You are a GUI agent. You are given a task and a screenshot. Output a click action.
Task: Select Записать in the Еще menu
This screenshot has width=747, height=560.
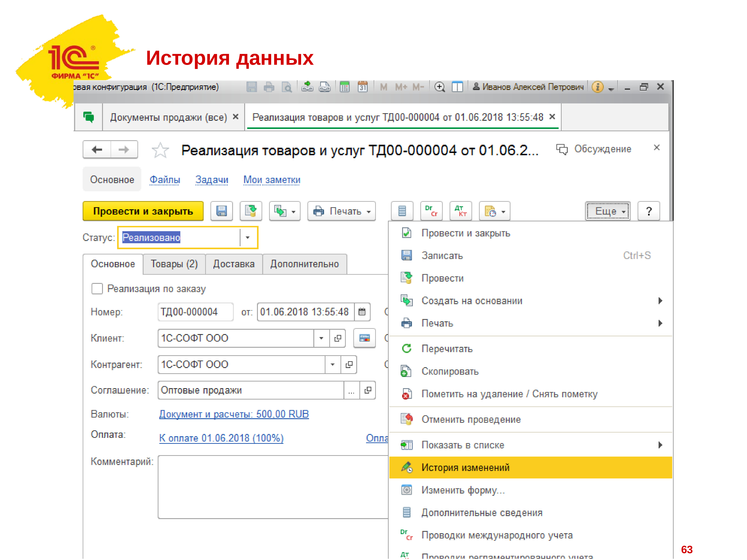coord(530,256)
